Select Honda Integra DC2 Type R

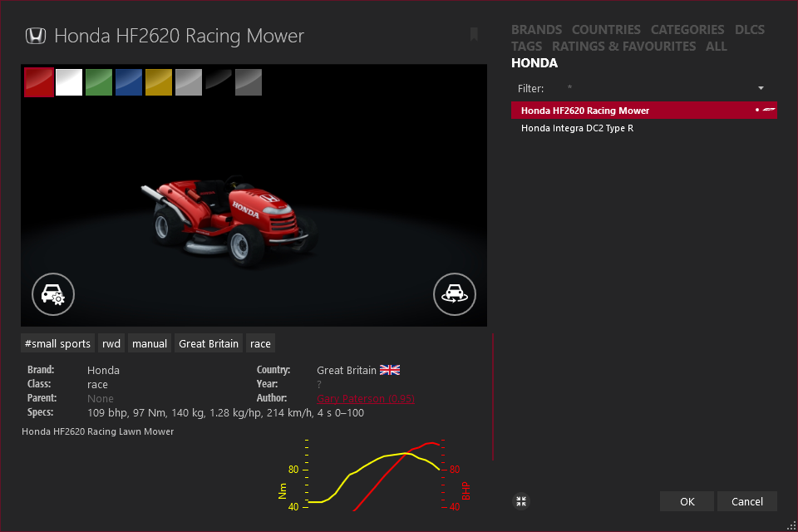click(643, 128)
